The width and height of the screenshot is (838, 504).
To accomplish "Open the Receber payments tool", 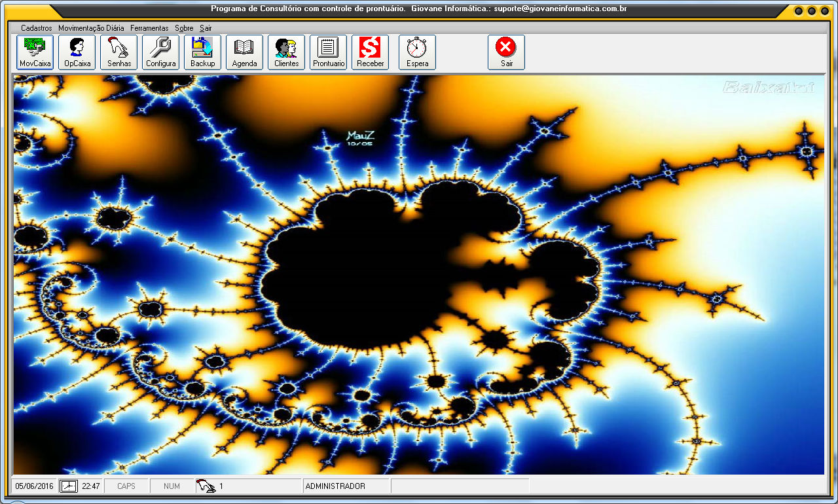I will pyautogui.click(x=371, y=52).
